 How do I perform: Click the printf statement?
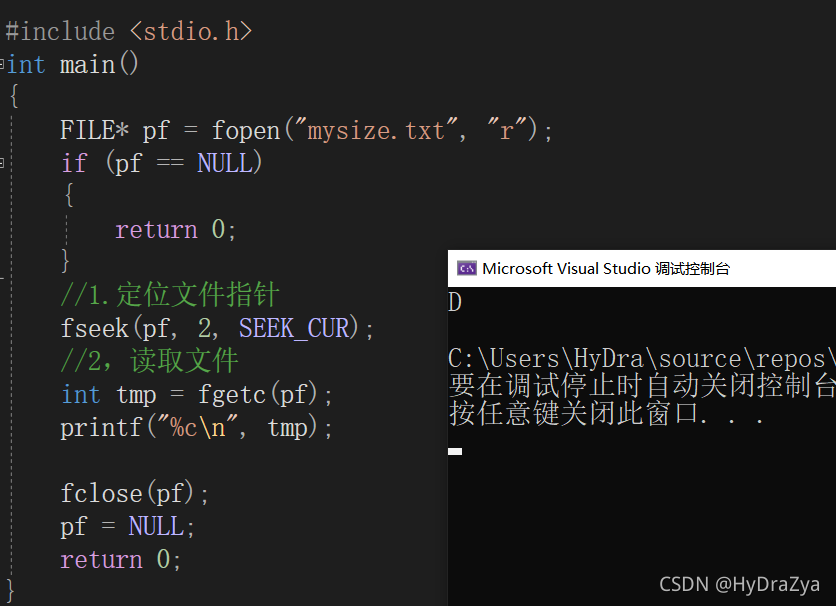coord(196,428)
